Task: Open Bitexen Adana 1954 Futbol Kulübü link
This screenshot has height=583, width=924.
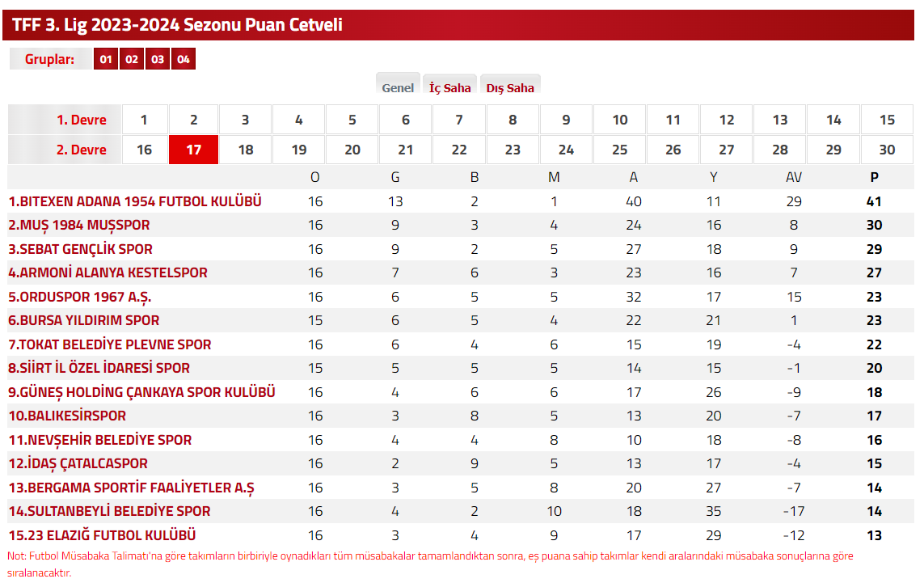Action: [x=135, y=201]
